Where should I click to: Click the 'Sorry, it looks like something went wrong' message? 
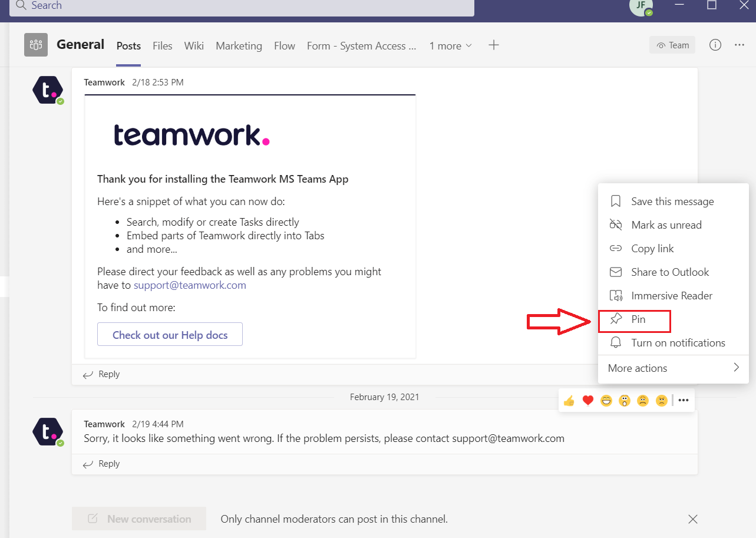click(324, 438)
